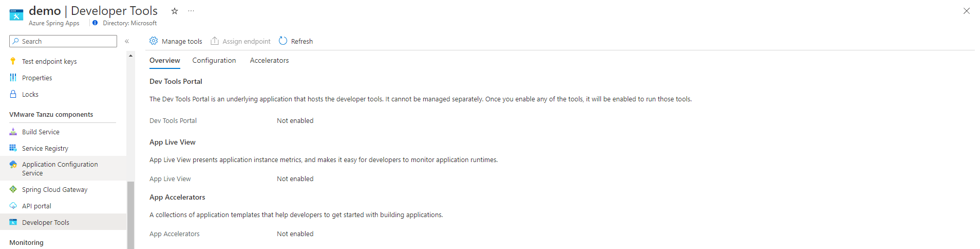Switch to the Configuration tab
This screenshot has height=249, width=980.
point(214,60)
